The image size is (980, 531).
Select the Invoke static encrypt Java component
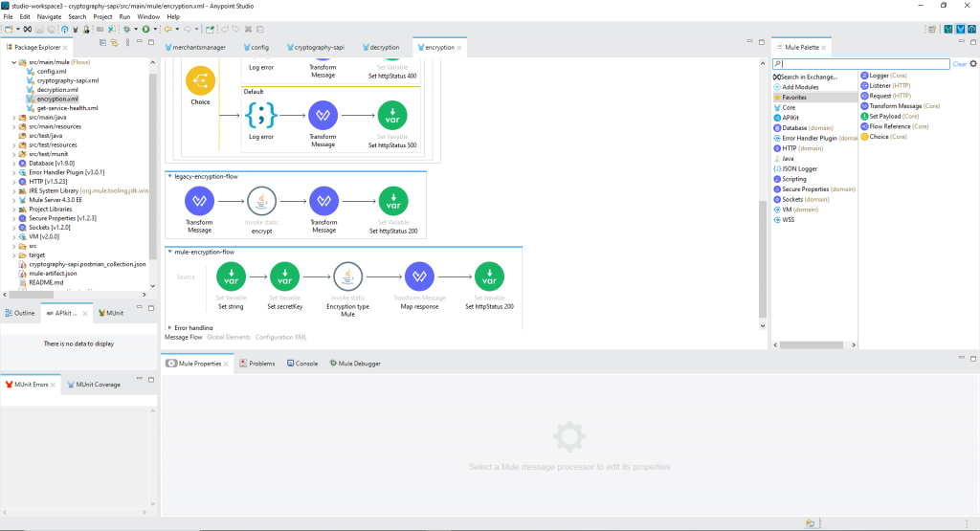click(262, 201)
